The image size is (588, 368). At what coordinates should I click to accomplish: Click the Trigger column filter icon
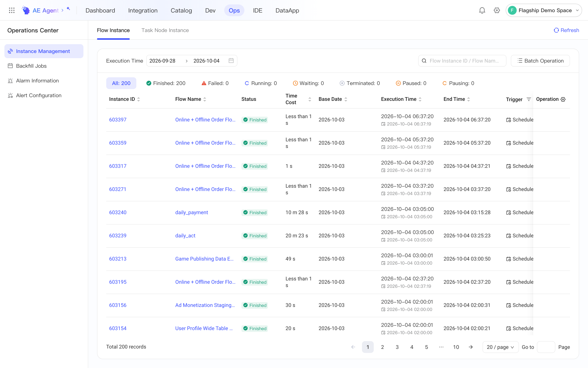(x=528, y=99)
